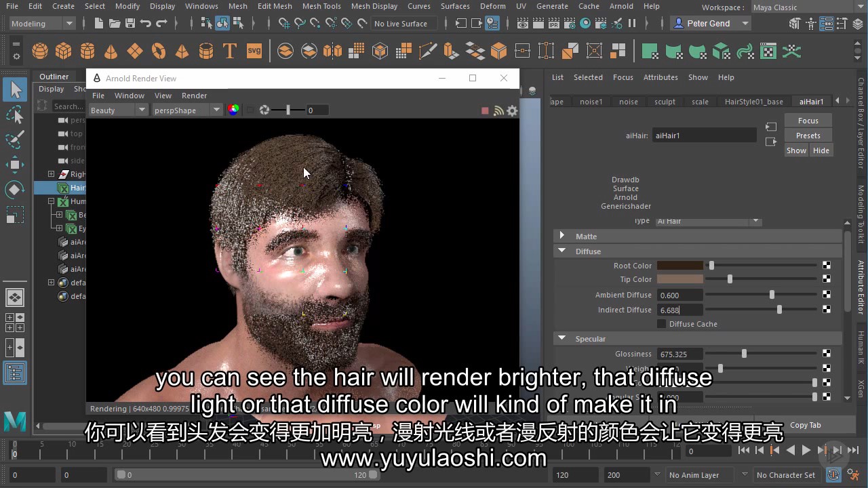Viewport: 868px width, 488px height.
Task: Click the save scene icon
Action: (x=130, y=23)
